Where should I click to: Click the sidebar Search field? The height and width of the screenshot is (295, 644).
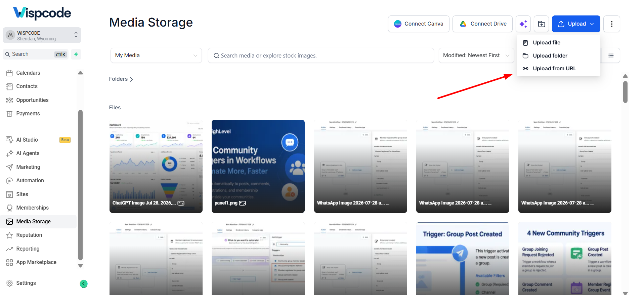coord(36,54)
